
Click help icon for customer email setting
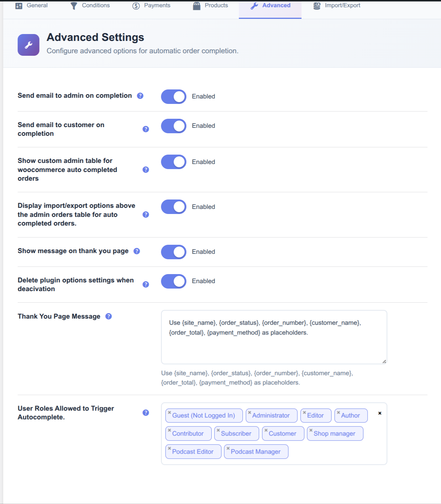click(146, 129)
